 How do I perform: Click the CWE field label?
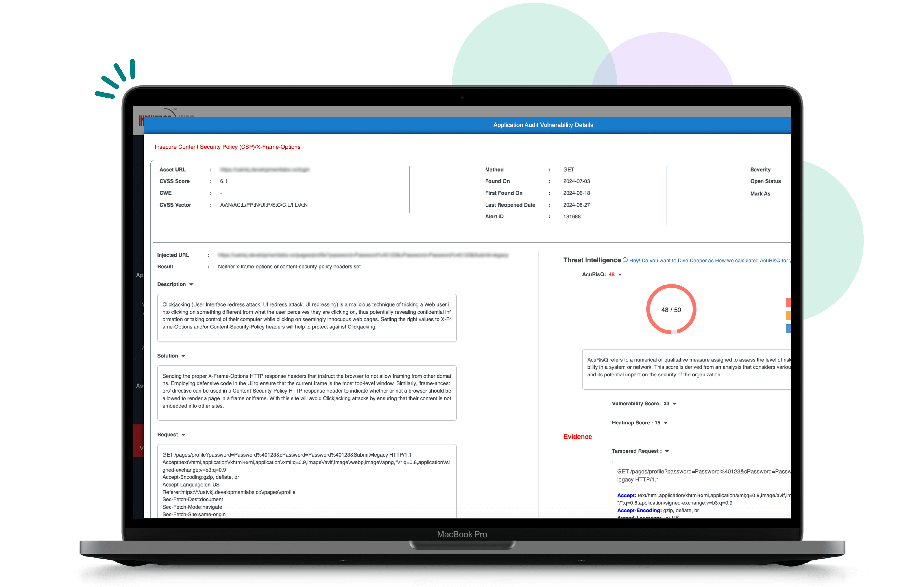coord(165,193)
